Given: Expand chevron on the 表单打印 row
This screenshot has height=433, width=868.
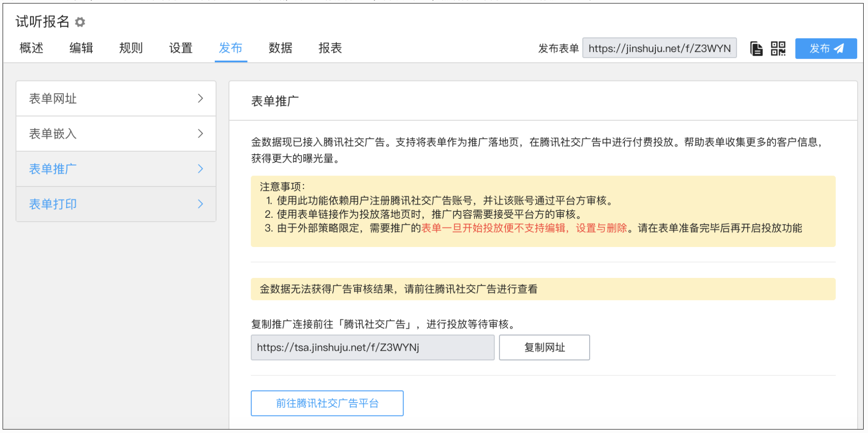Looking at the screenshot, I should point(200,204).
